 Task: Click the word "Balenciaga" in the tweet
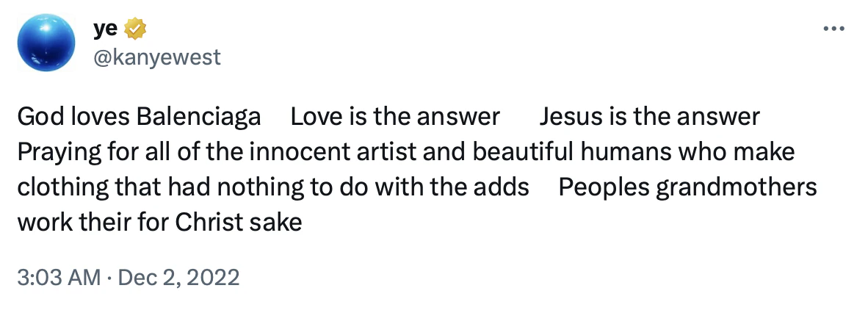pyautogui.click(x=199, y=117)
